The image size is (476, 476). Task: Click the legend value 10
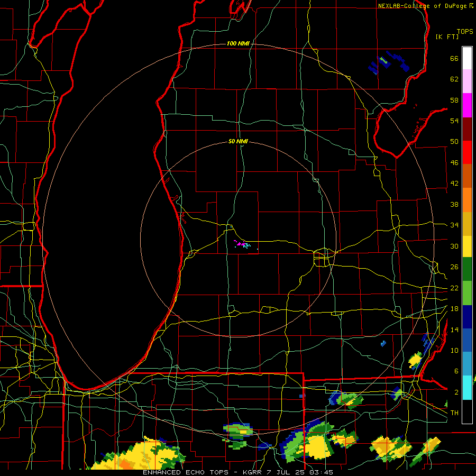pos(454,351)
